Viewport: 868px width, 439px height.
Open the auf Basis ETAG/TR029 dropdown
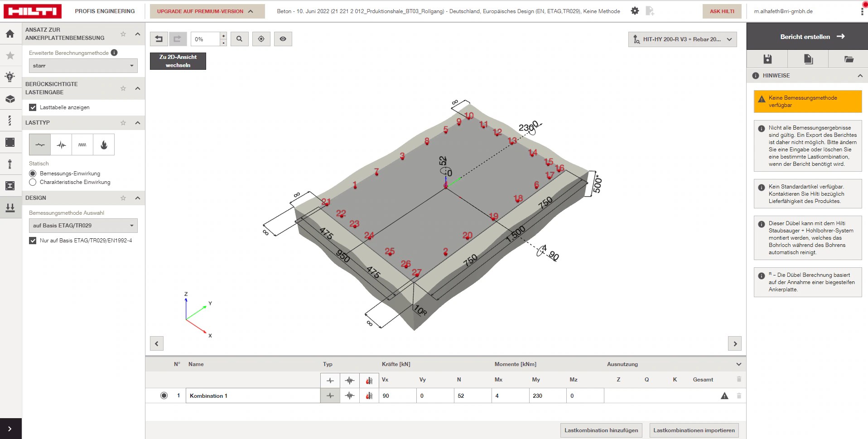tap(83, 226)
